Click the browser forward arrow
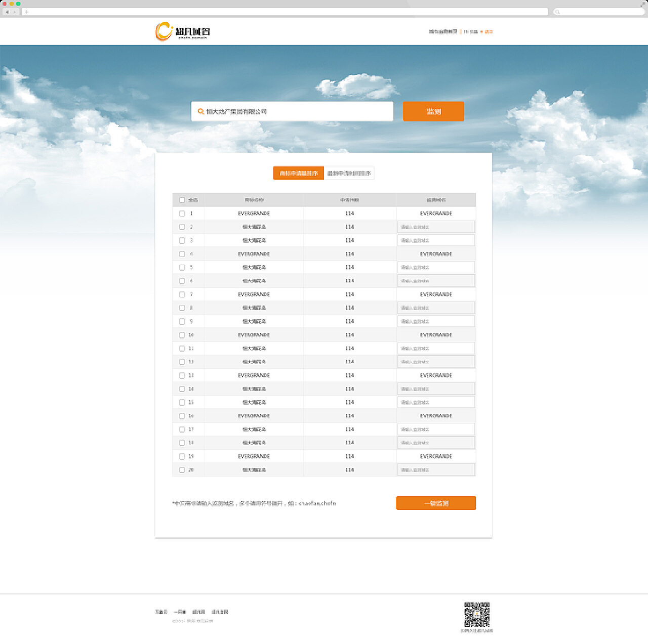Screen dimensions: 648x644 15,12
